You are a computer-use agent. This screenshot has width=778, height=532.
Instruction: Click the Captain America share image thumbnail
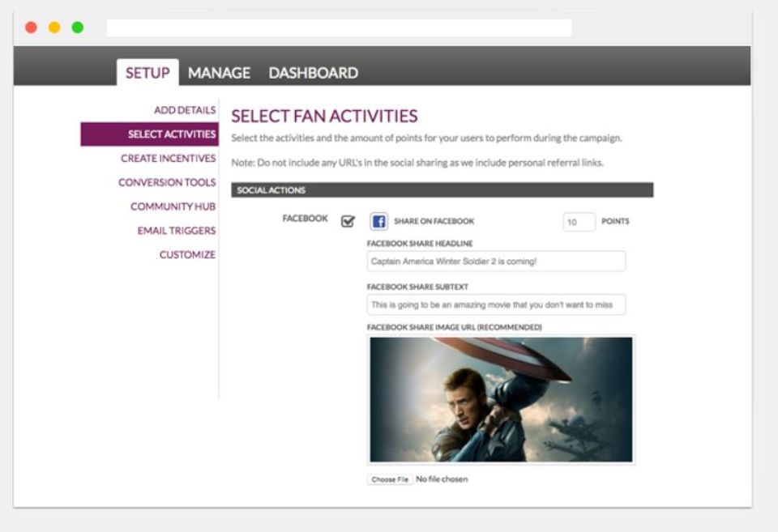click(501, 400)
